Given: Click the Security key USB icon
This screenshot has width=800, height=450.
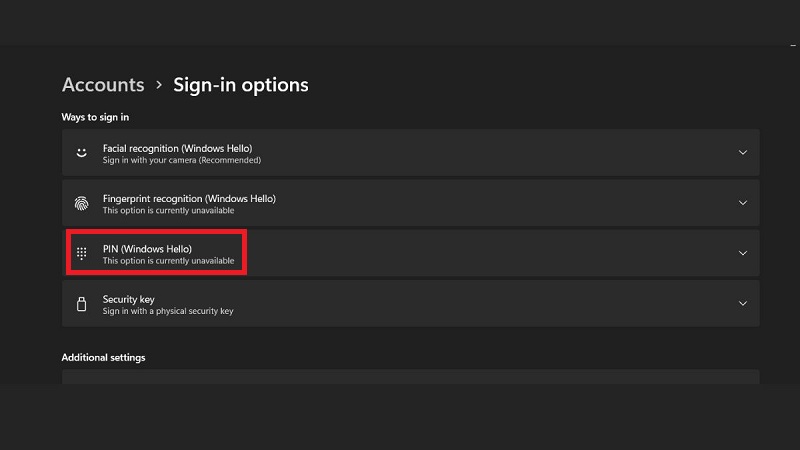Looking at the screenshot, I should 82,303.
